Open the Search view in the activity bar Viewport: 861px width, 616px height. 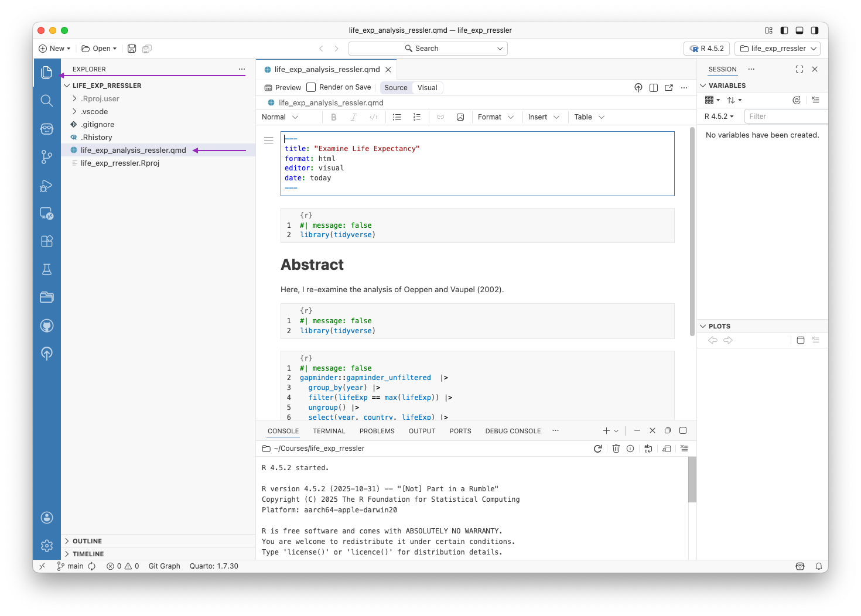[x=47, y=100]
